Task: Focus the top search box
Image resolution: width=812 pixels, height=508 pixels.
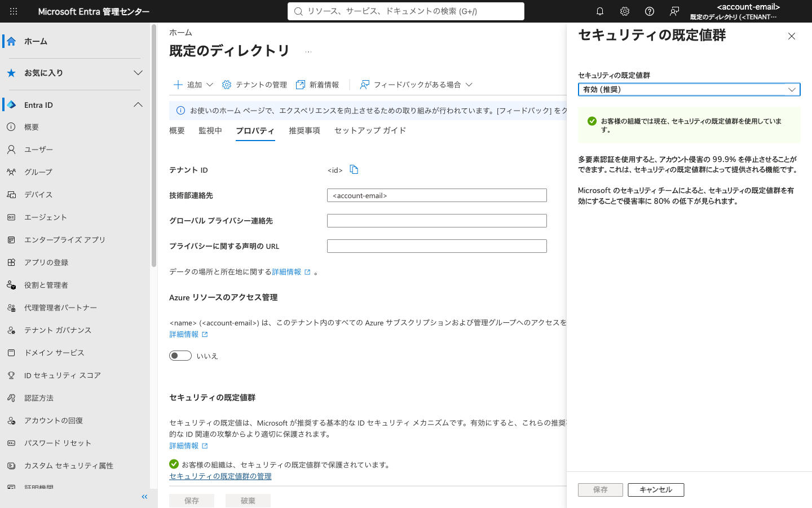Action: (x=406, y=11)
